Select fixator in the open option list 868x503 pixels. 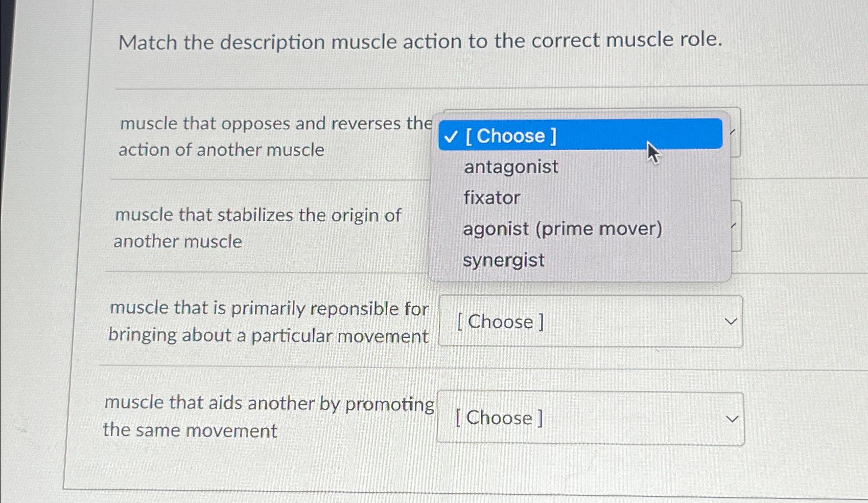click(x=491, y=198)
